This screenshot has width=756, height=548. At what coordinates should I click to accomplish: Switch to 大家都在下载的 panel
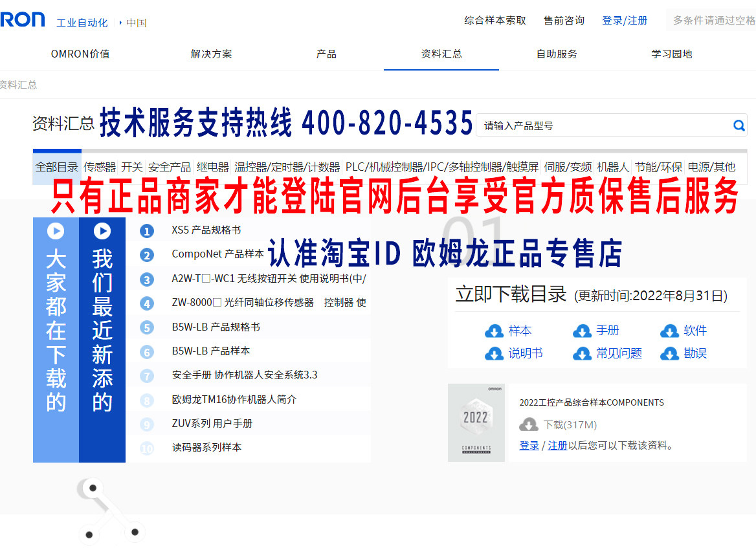pos(56,340)
